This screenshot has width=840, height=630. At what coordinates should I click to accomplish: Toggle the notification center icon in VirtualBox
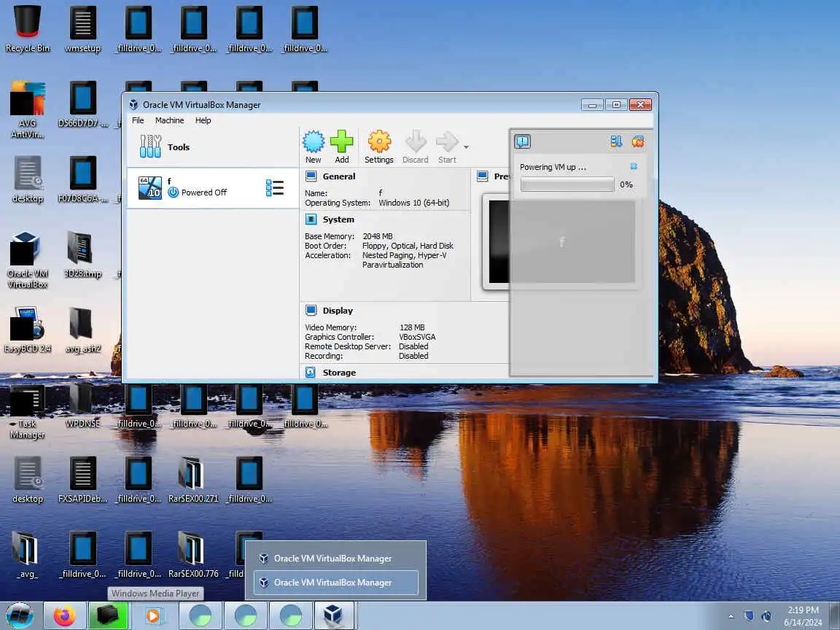[522, 141]
